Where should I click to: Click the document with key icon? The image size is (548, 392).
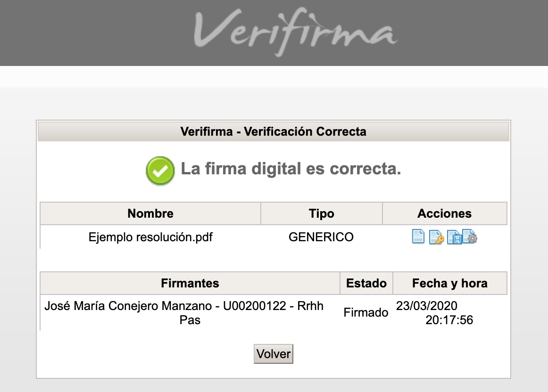pos(436,237)
